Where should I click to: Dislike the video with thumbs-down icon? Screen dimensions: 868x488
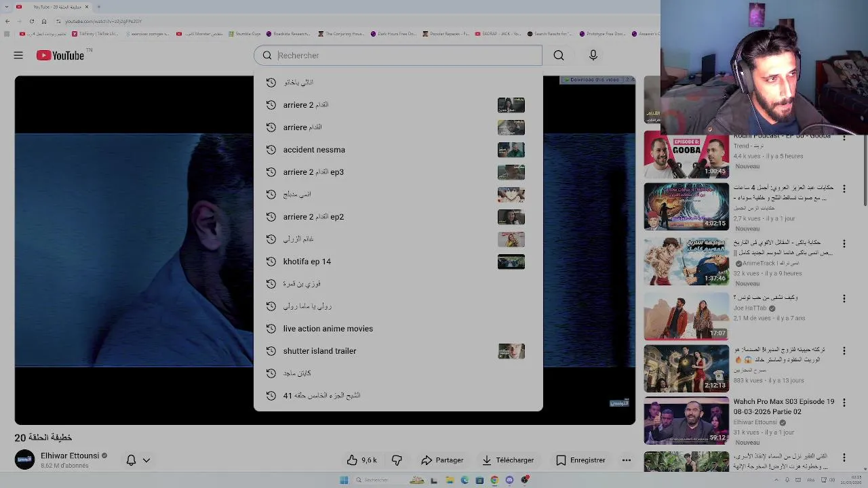click(x=397, y=460)
